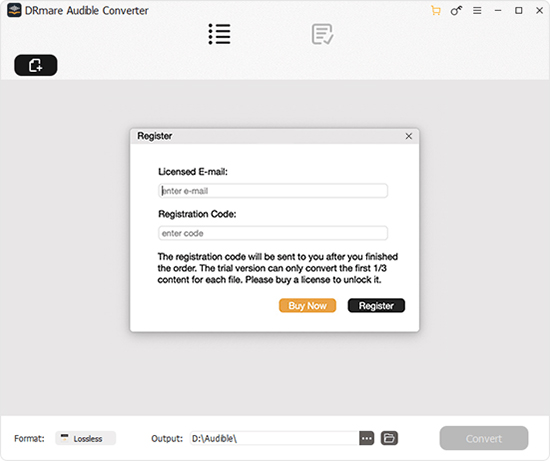550x461 pixels.
Task: Browse output path with the ellipsis button
Action: (367, 439)
